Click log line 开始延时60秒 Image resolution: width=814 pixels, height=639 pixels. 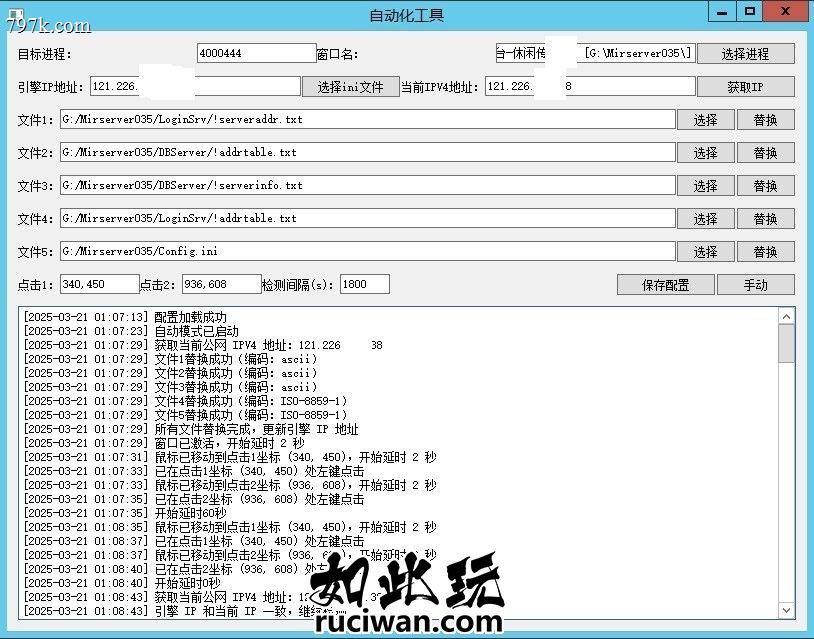tap(125, 513)
